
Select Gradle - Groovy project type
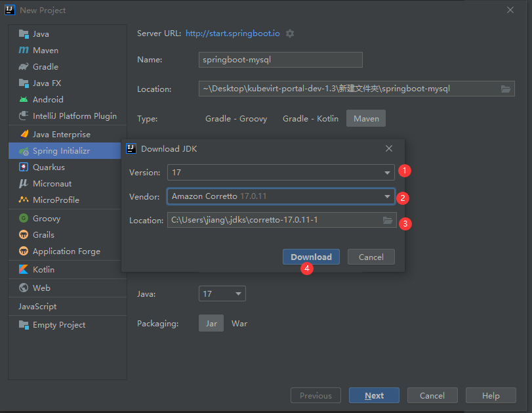pyautogui.click(x=236, y=119)
